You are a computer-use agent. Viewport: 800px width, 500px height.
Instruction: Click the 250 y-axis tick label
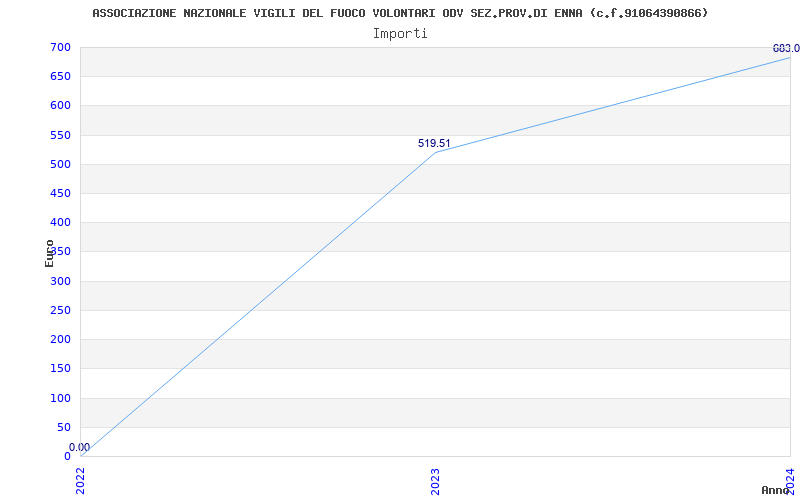coord(60,310)
